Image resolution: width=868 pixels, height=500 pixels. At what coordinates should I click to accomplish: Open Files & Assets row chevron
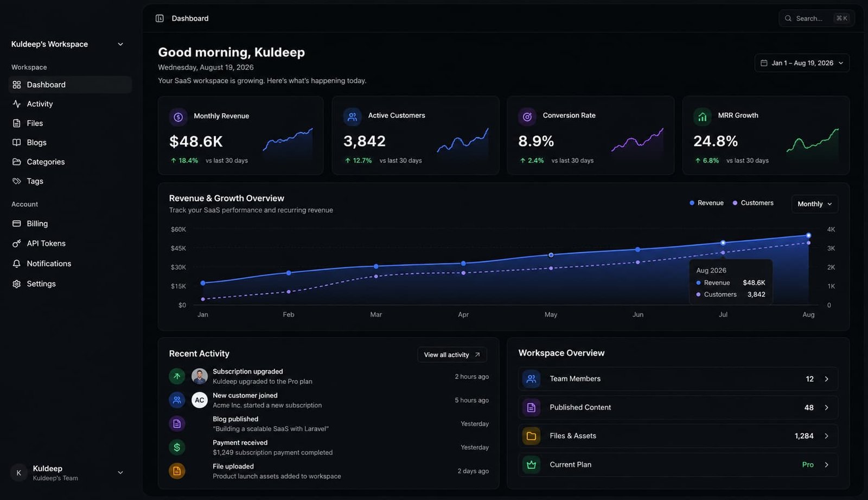(x=826, y=436)
